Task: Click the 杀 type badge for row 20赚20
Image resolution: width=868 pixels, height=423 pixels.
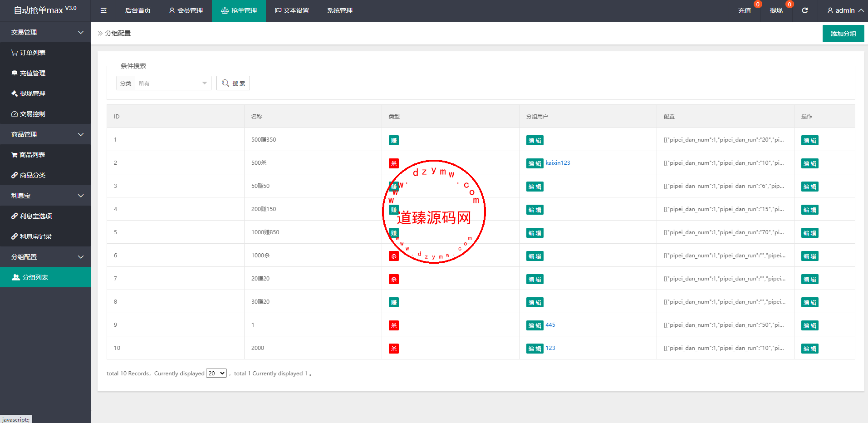Action: (394, 279)
